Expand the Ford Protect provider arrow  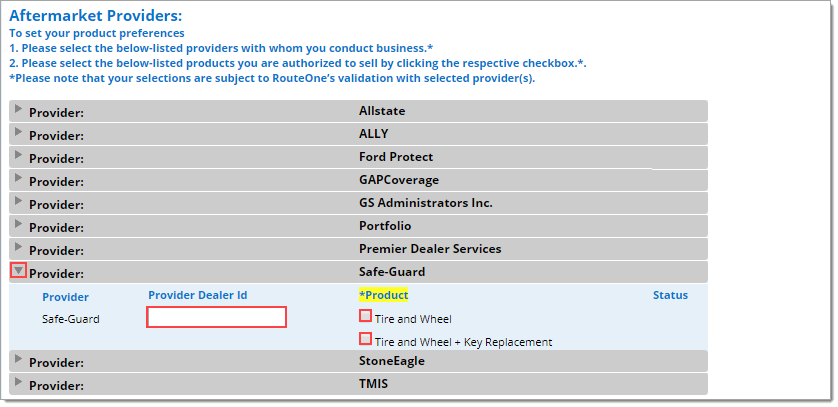coord(19,155)
